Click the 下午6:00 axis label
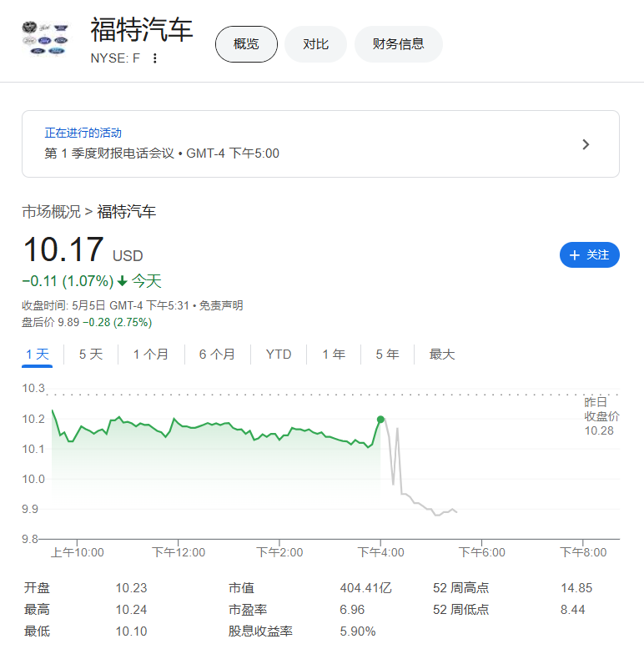Screen dimensions: 644x649 (x=482, y=552)
